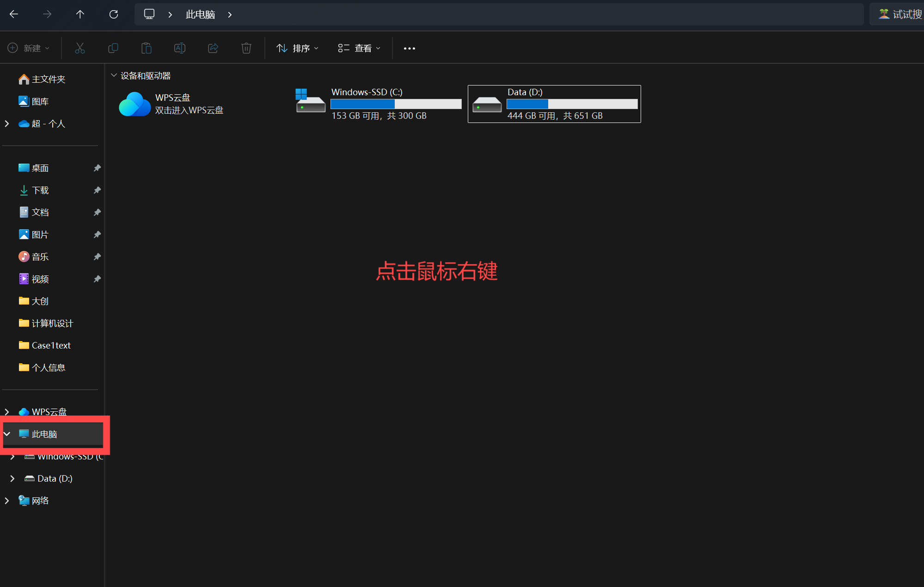Viewport: 924px width, 587px height.
Task: Click the Share icon in toolbar
Action: click(x=213, y=48)
